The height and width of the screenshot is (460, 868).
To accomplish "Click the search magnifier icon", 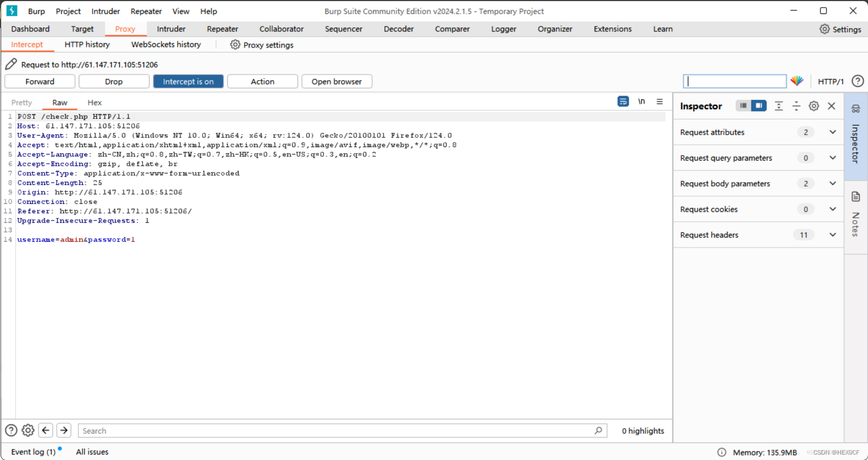I will (598, 430).
